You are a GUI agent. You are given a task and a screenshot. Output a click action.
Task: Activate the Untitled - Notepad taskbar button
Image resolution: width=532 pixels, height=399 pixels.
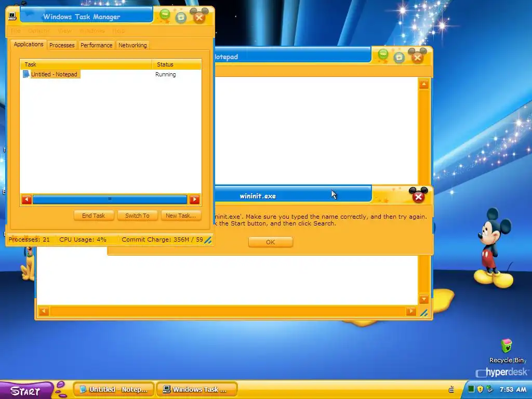[114, 390]
